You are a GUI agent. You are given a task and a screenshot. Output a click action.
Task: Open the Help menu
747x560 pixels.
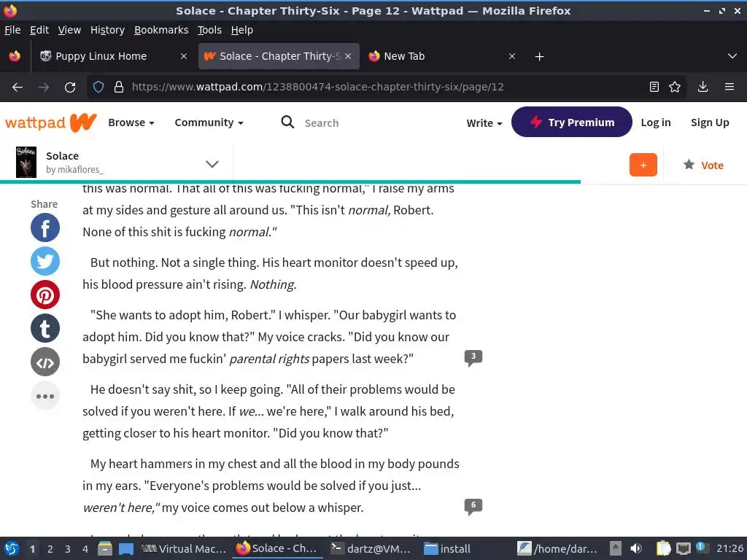point(242,30)
